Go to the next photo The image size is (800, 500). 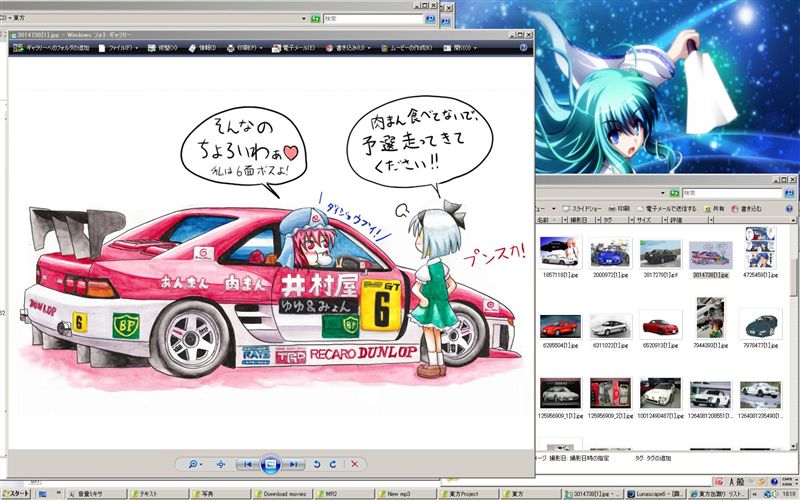tap(294, 464)
